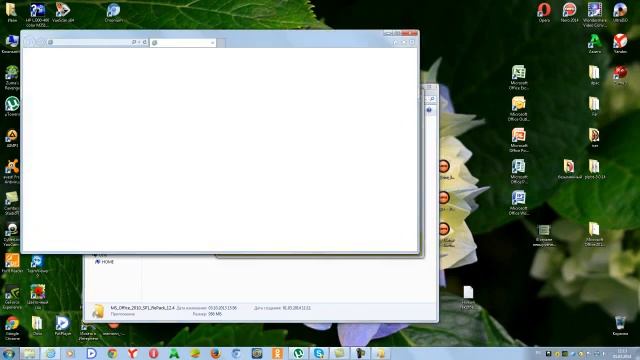640x360 pixels.
Task: Open the uTorrent shortcut on the desktop
Action: pos(12,106)
